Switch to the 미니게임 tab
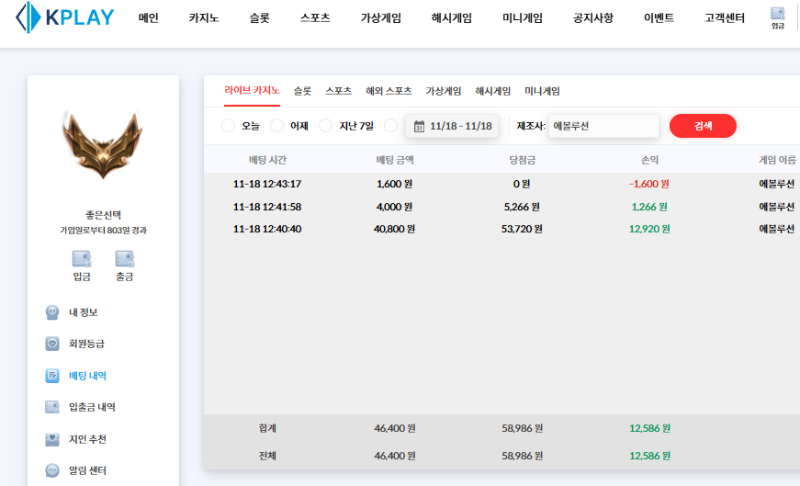This screenshot has height=486, width=800. point(542,91)
